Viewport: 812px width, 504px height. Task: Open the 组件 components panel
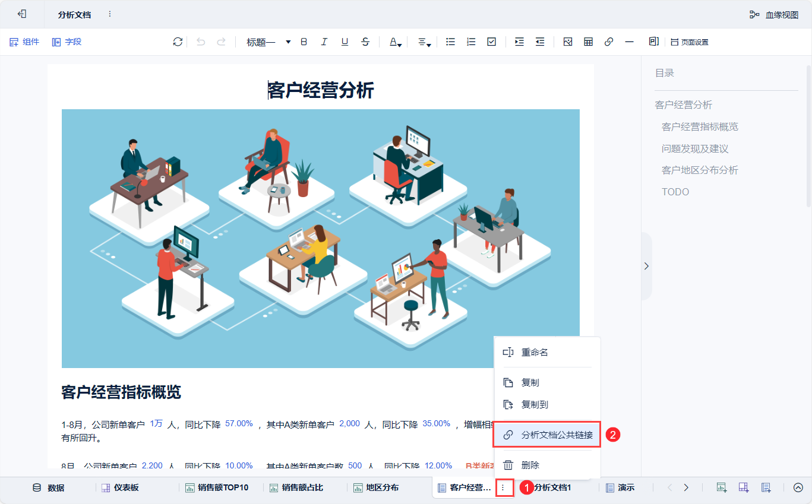click(x=24, y=42)
